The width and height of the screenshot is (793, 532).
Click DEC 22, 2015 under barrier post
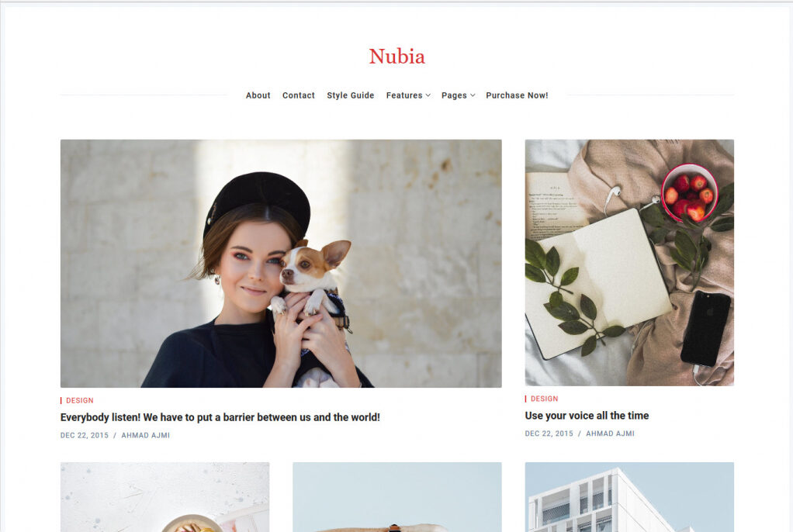point(85,435)
